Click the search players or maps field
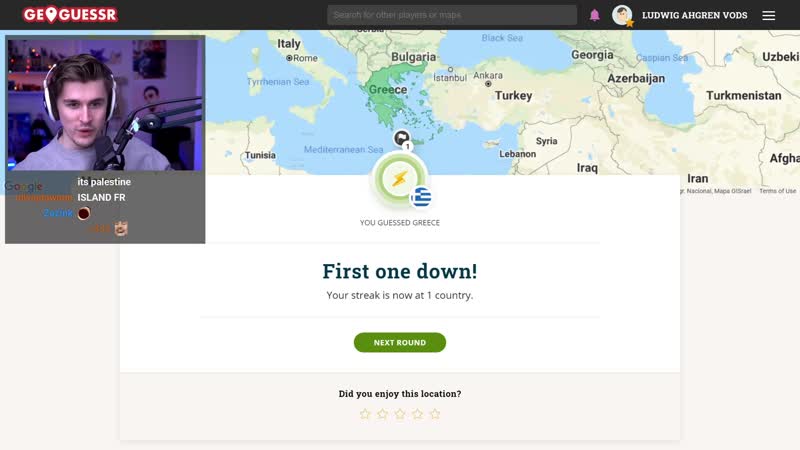The width and height of the screenshot is (800, 450). point(451,15)
